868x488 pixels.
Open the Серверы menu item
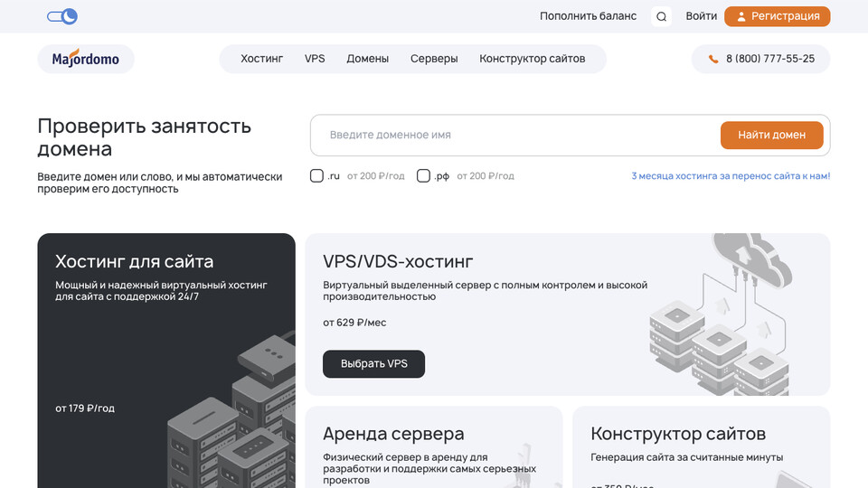(434, 59)
